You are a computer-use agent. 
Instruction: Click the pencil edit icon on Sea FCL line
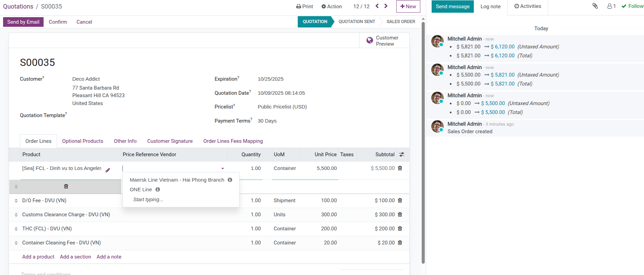(x=108, y=170)
